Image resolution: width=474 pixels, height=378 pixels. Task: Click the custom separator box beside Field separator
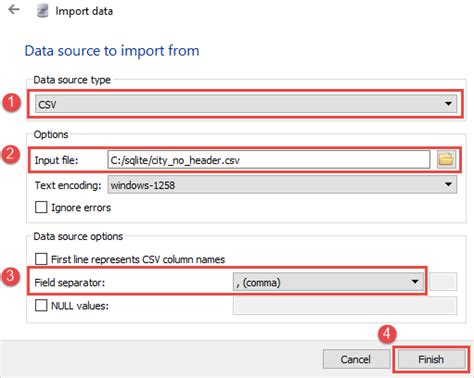tap(443, 282)
